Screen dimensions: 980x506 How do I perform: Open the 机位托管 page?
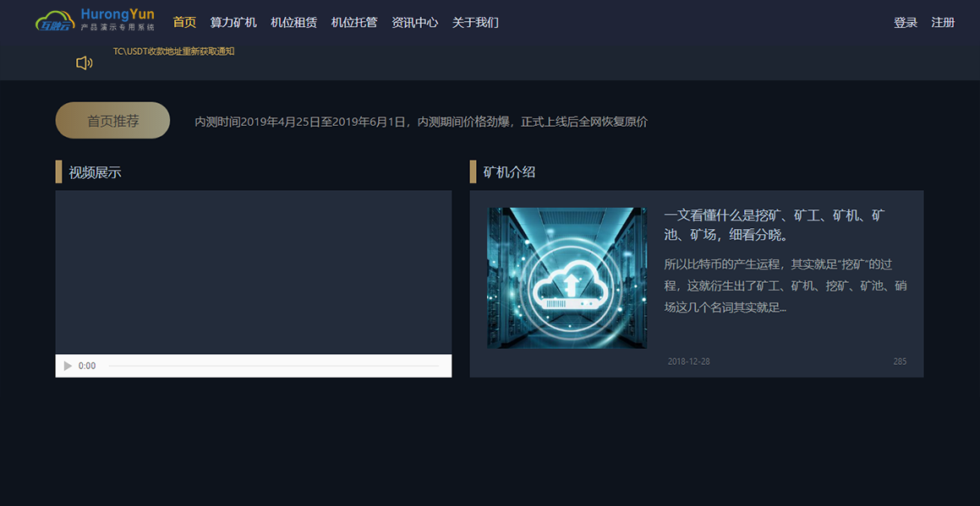tap(354, 22)
